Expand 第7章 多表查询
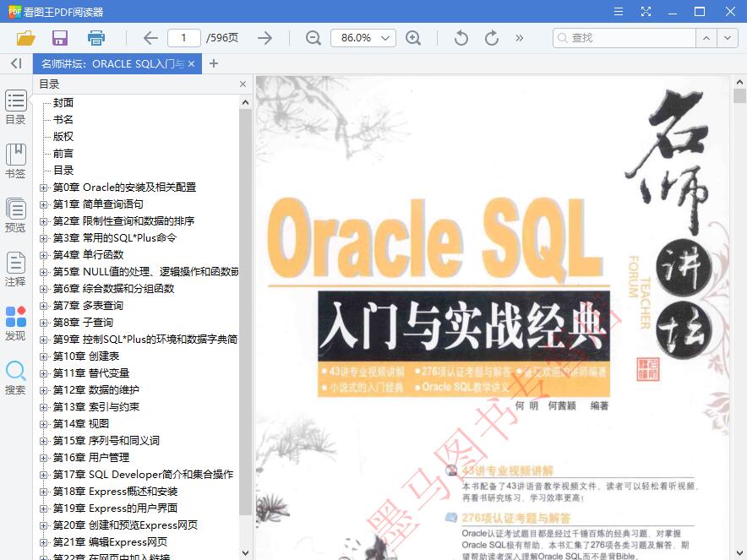747x560 pixels. coord(43,307)
